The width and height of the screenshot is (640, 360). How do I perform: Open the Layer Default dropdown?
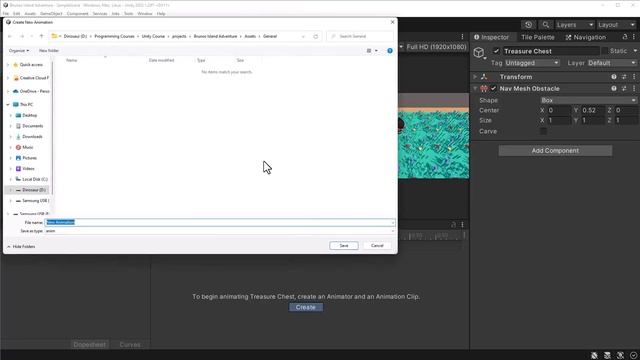[612, 63]
